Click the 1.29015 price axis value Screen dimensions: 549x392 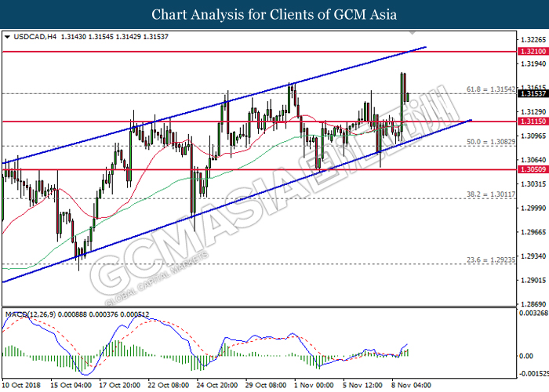click(x=533, y=281)
